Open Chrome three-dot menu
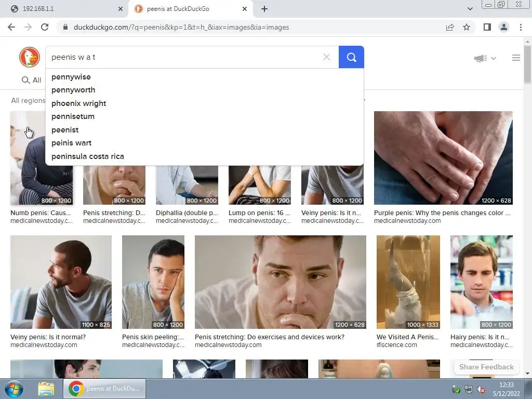Screen dimensions: 532x399 coord(521,27)
